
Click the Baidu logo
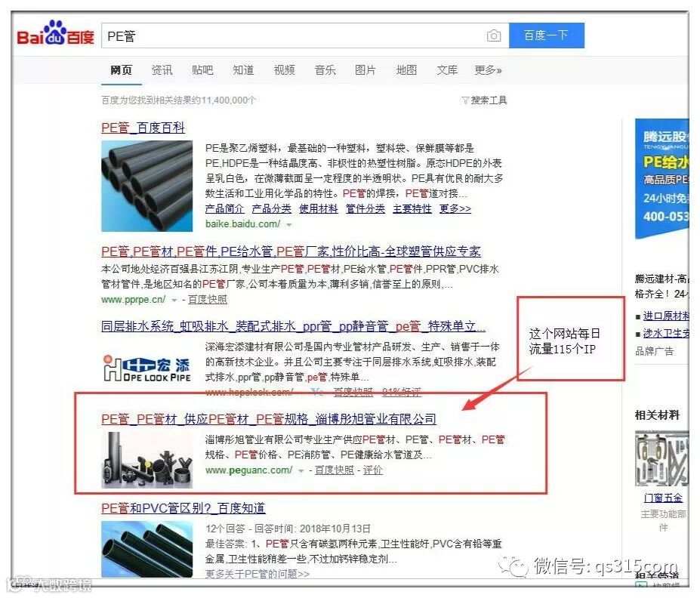(55, 33)
